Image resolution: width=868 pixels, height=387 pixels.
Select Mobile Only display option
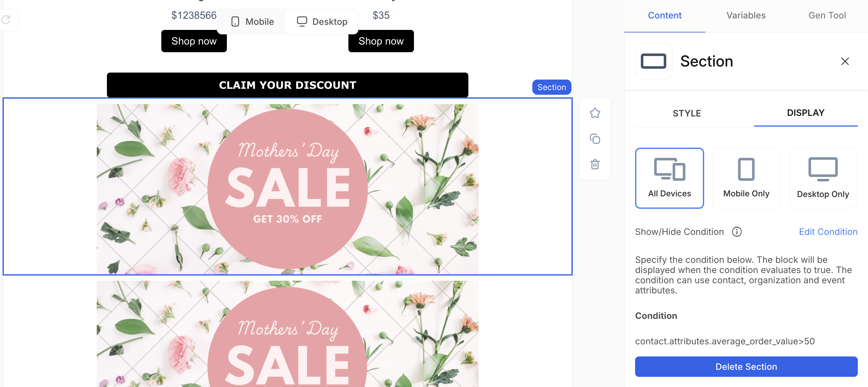point(746,178)
